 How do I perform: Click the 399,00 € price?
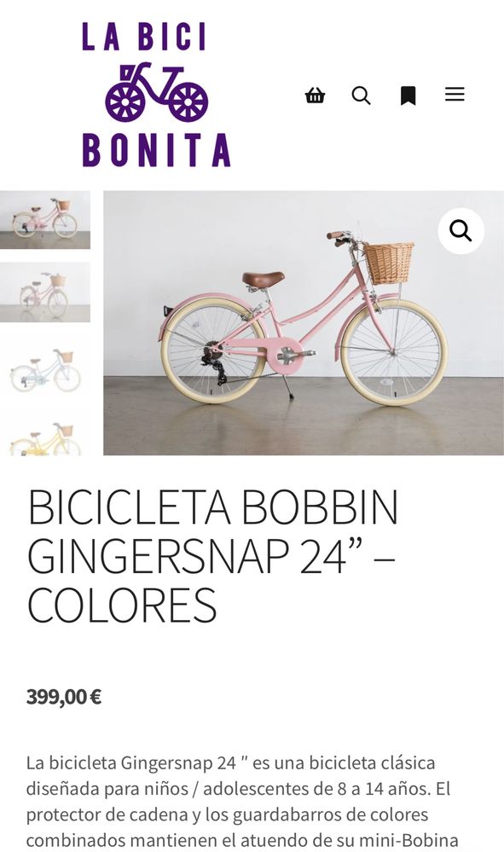coord(64,697)
